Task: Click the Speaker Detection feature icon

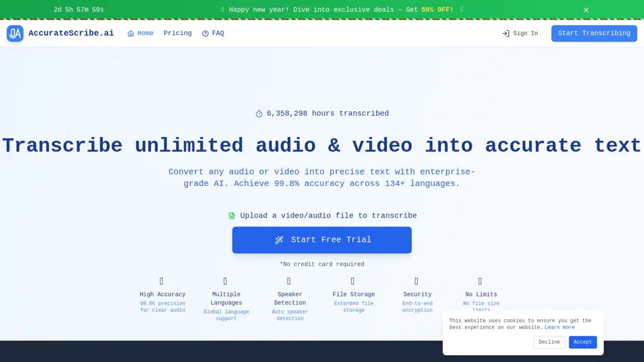Action: 289,281
